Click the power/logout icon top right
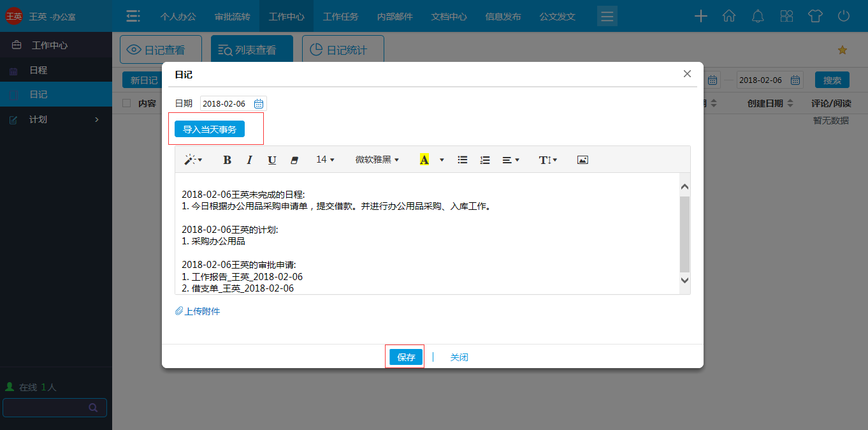The width and height of the screenshot is (868, 430). coord(844,16)
